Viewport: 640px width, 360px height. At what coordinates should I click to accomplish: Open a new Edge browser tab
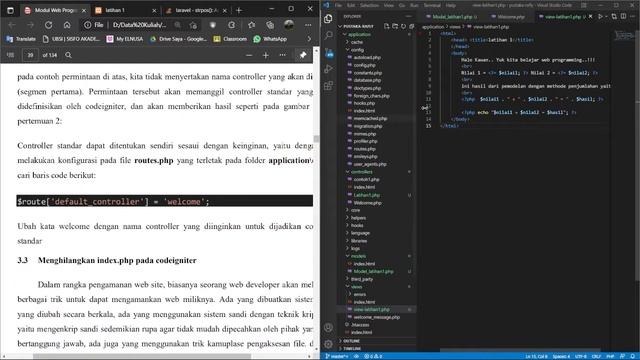tap(239, 10)
